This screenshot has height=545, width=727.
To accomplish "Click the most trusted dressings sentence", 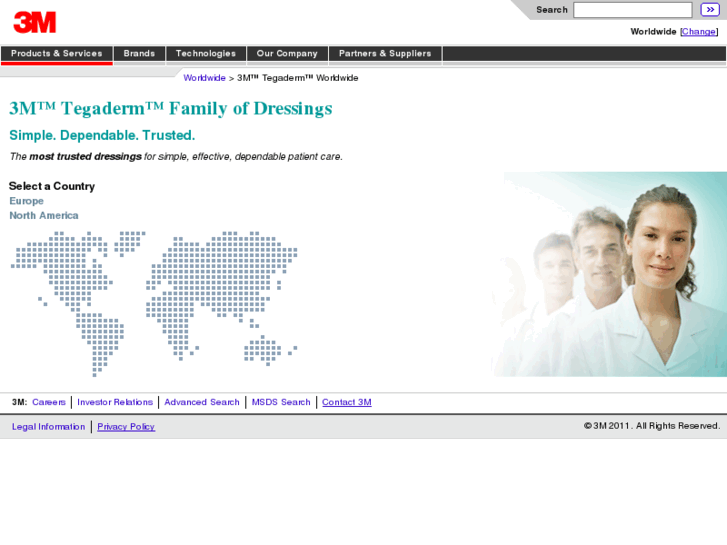I will coord(176,157).
